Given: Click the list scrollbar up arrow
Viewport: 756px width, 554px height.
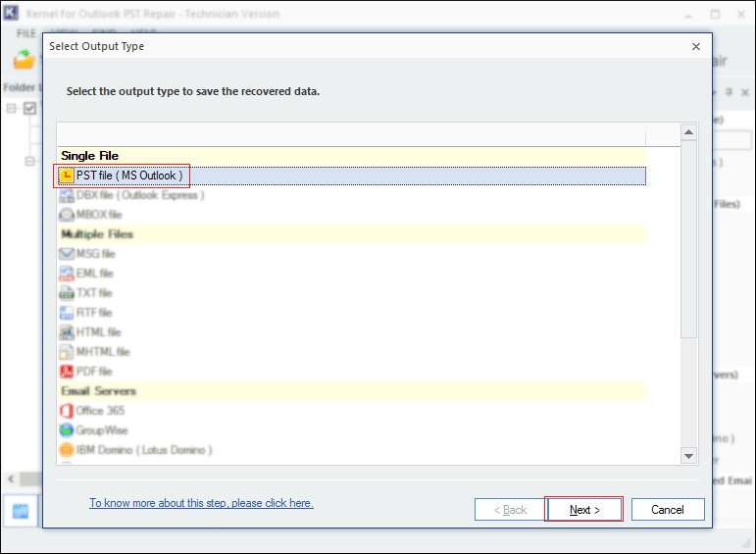Looking at the screenshot, I should [x=688, y=132].
